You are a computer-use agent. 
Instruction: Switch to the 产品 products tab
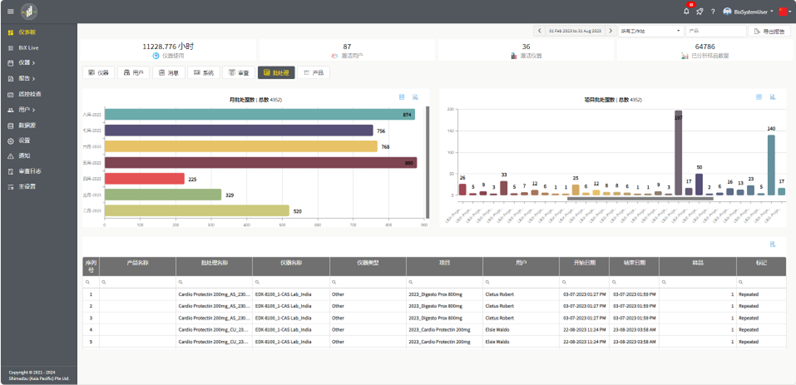click(314, 73)
